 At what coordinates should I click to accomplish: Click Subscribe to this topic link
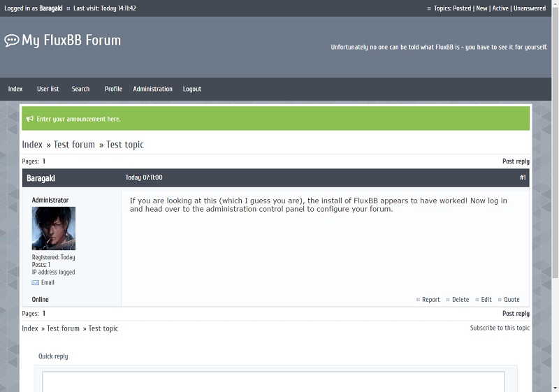point(500,328)
